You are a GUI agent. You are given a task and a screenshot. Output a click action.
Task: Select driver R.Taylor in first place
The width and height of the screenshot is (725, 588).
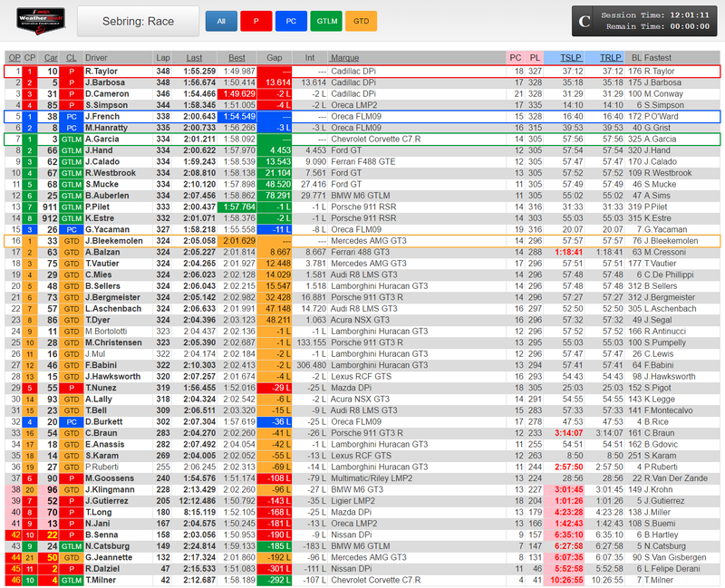point(101,72)
